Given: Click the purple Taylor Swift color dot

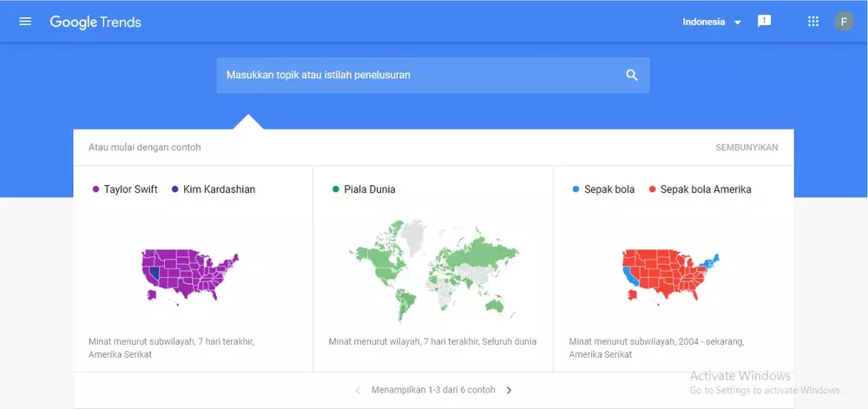Looking at the screenshot, I should click(x=95, y=189).
